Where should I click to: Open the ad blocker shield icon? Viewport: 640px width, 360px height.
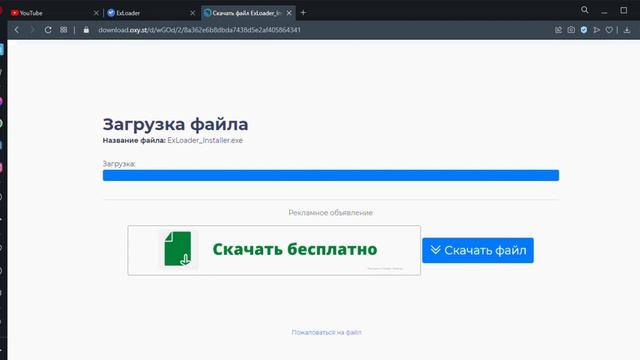(584, 30)
